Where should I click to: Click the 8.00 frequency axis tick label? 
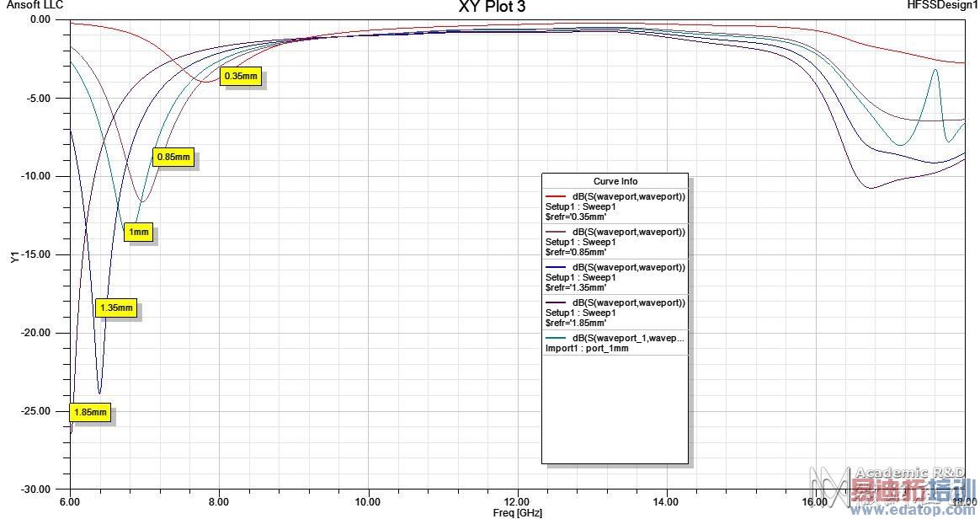[x=219, y=501]
